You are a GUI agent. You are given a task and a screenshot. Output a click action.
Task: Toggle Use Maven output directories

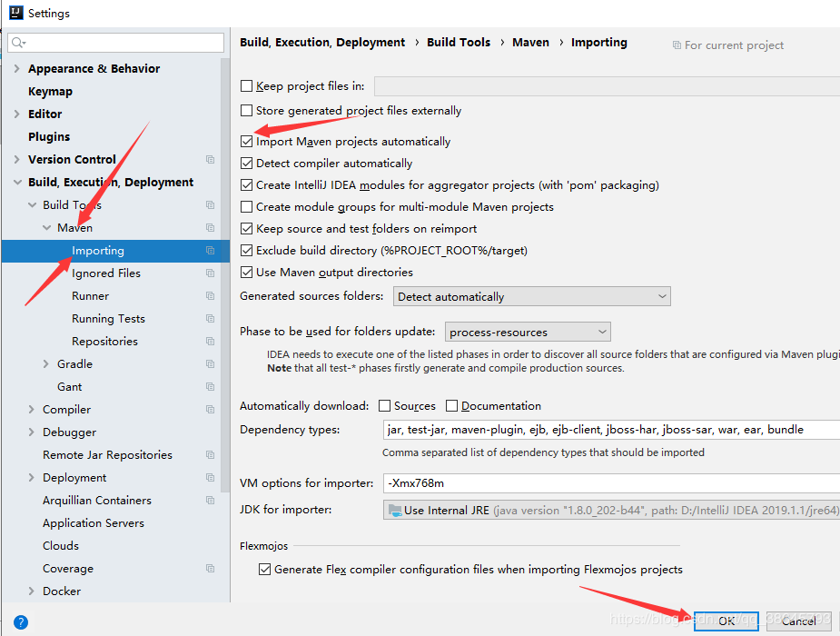246,273
